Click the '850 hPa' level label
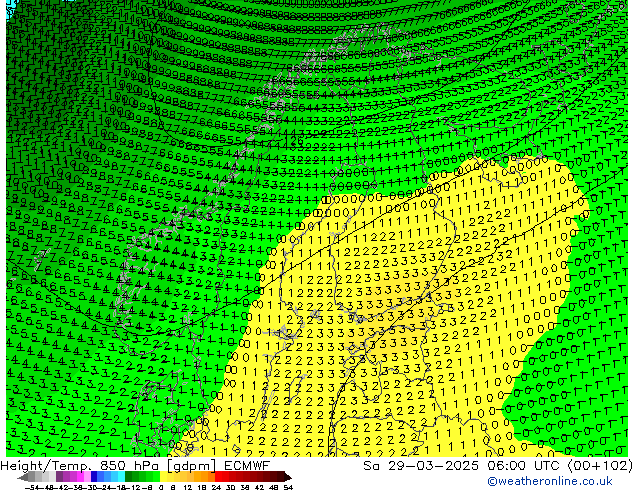Image resolution: width=634 pixels, height=490 pixels. (x=129, y=466)
